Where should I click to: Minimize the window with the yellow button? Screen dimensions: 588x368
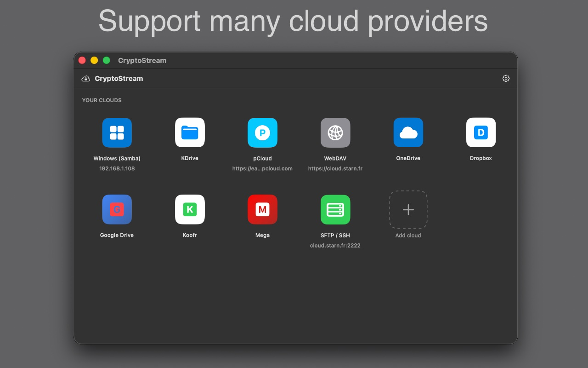[x=94, y=60]
